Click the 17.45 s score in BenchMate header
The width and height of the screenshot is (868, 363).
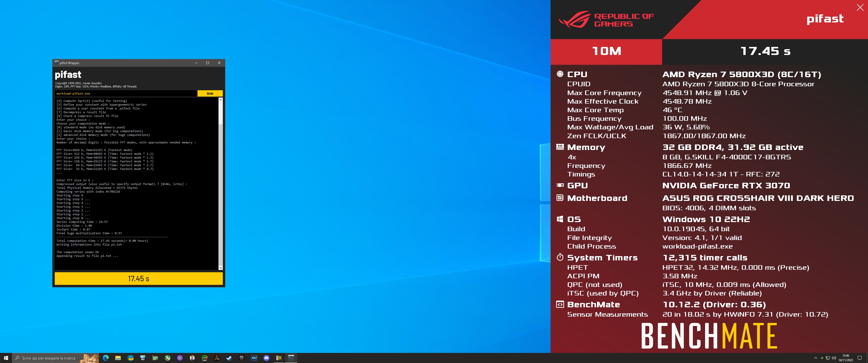765,51
